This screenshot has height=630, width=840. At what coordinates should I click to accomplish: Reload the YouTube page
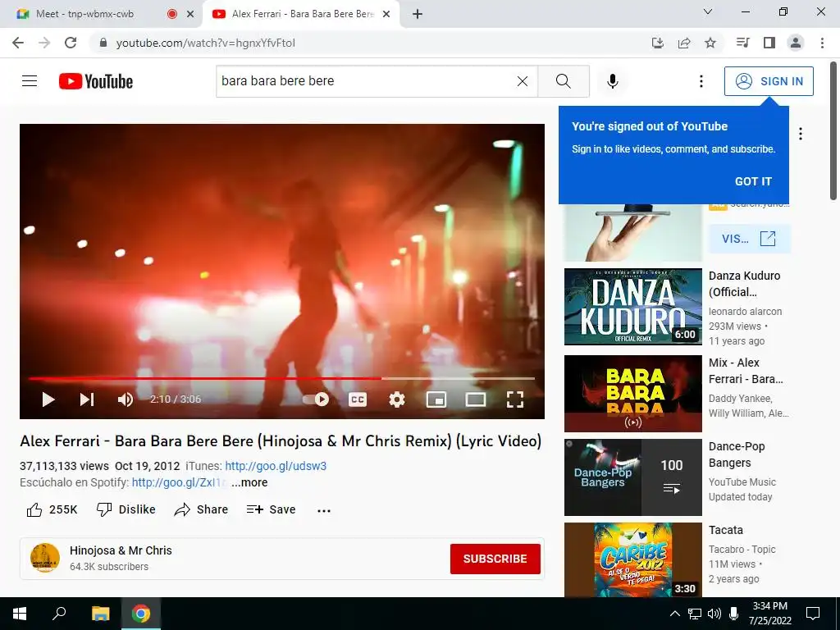(x=71, y=43)
